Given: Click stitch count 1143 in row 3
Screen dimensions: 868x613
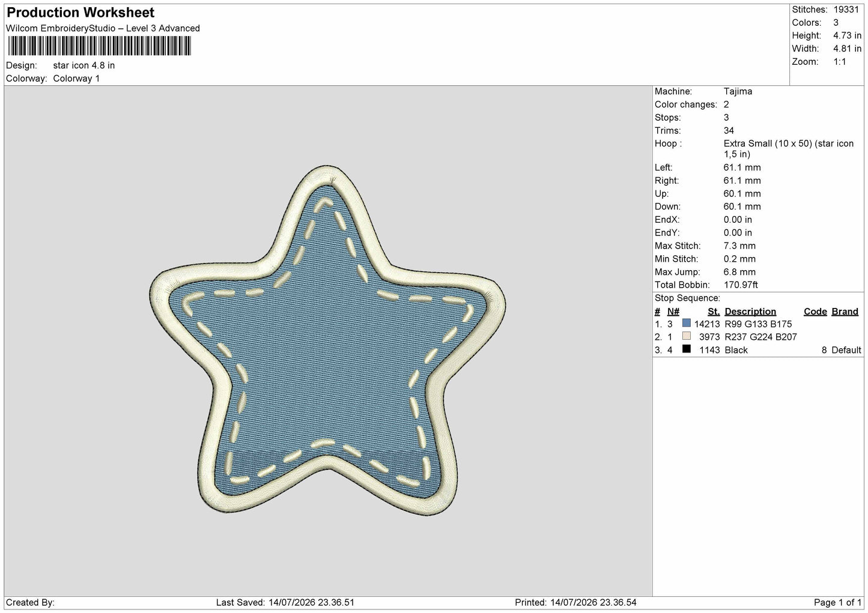Looking at the screenshot, I should click(x=709, y=350).
